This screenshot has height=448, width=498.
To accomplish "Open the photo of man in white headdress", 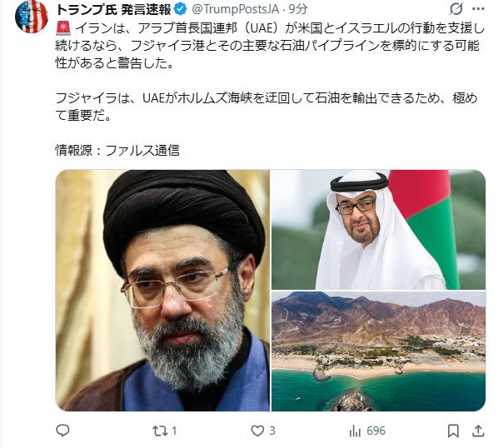I will [x=378, y=230].
